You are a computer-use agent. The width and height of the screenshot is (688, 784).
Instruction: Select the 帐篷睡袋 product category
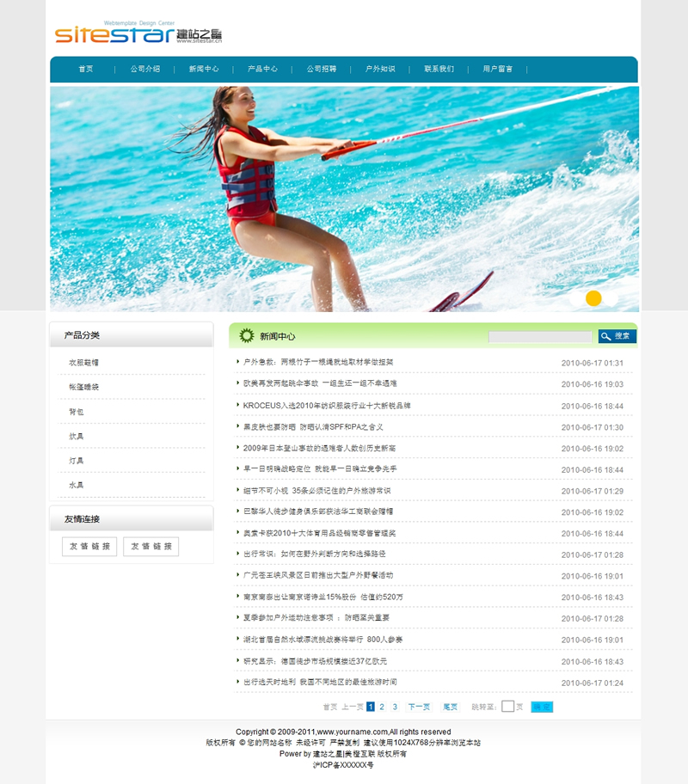coord(84,387)
